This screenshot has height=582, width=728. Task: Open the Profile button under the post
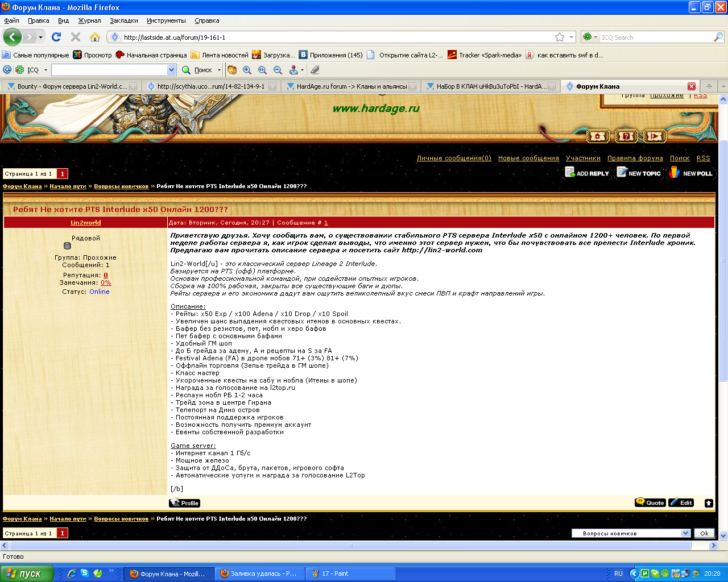point(185,503)
